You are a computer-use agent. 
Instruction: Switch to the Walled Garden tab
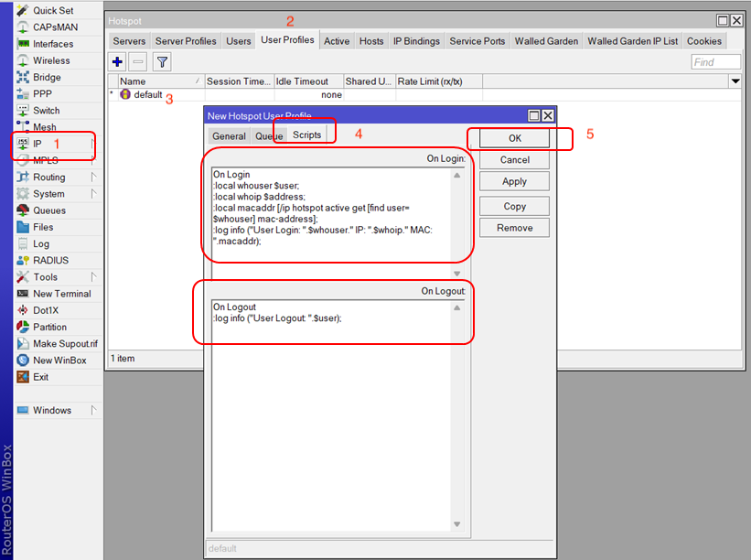(x=544, y=41)
